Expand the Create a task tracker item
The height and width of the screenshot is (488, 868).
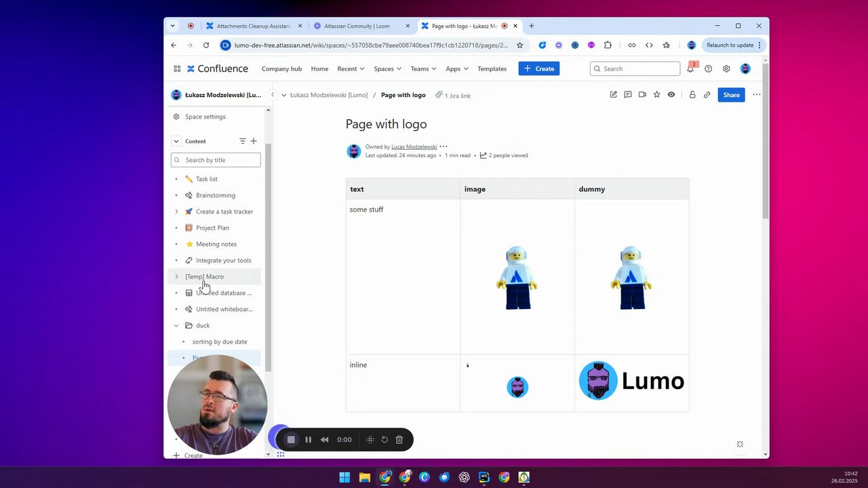point(176,211)
